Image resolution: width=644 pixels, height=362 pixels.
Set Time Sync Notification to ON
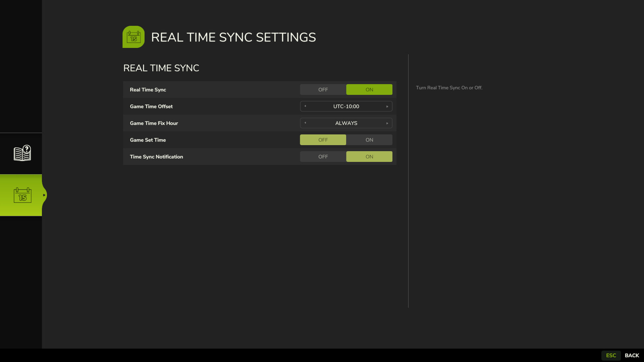369,156
